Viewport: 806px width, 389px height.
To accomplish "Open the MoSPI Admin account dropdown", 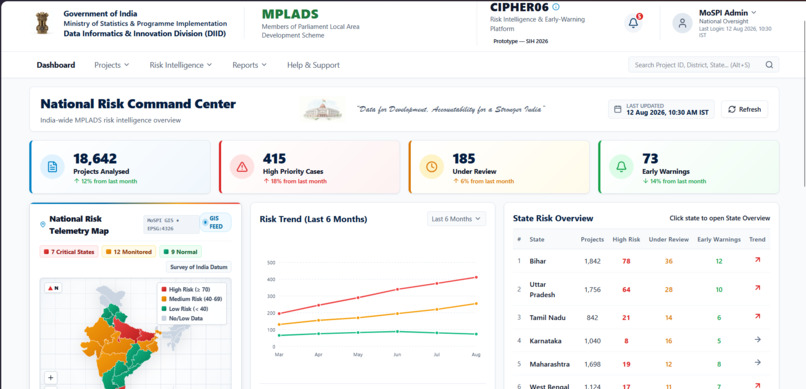I will coord(727,12).
